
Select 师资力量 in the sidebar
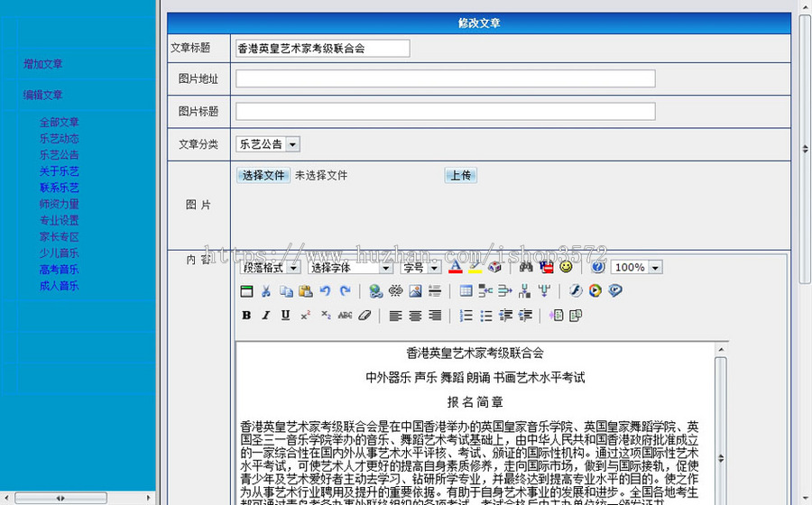click(59, 204)
